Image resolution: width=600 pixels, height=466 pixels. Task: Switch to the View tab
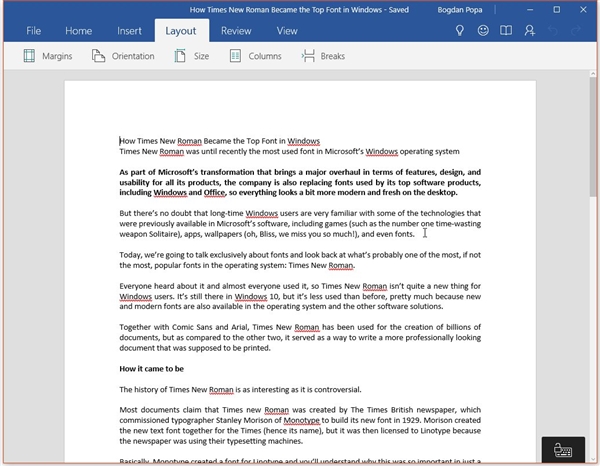pos(287,31)
